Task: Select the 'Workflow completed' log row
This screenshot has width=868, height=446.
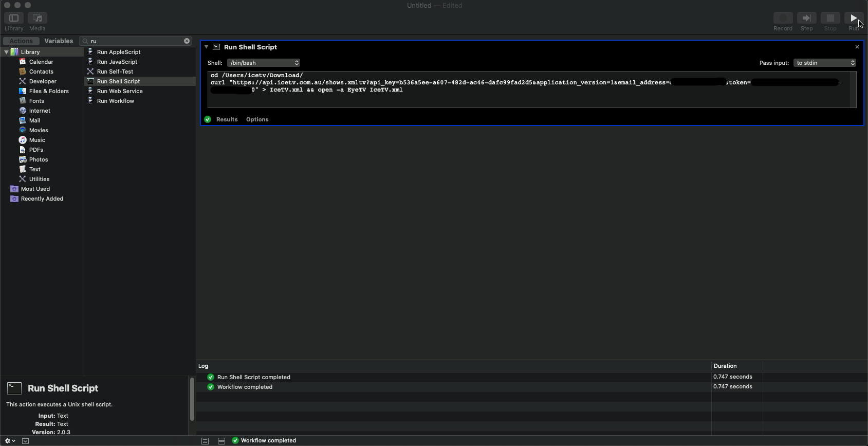Action: 531,387
